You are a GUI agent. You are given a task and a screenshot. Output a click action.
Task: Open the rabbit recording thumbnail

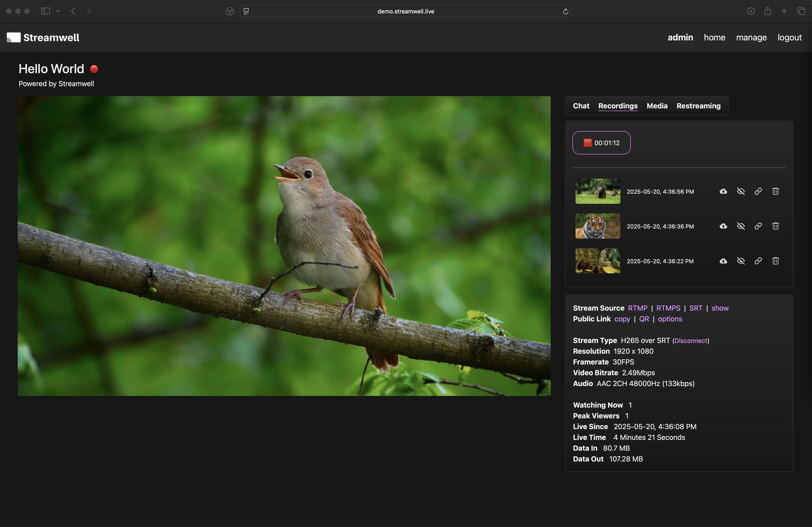click(x=597, y=191)
